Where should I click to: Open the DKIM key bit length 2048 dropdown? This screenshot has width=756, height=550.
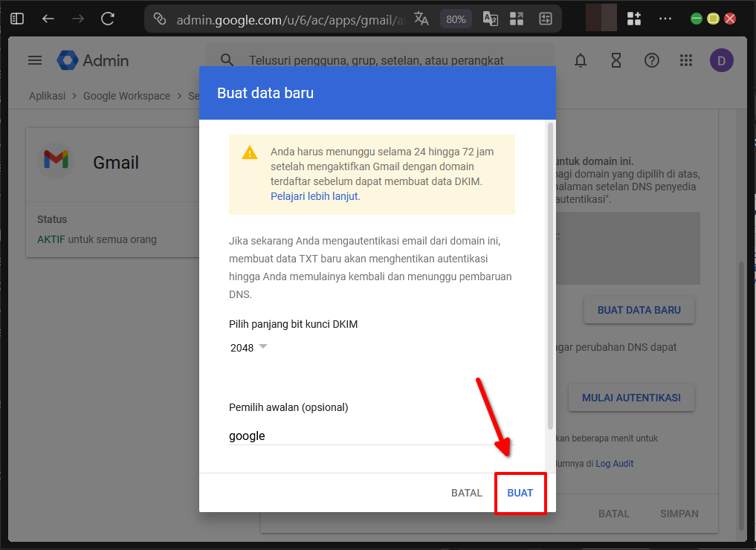pyautogui.click(x=249, y=347)
